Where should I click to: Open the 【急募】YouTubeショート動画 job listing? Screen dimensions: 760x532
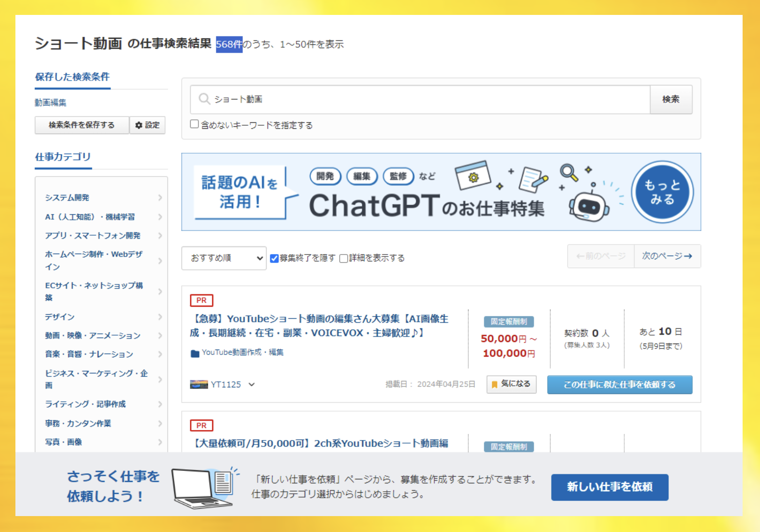point(319,326)
